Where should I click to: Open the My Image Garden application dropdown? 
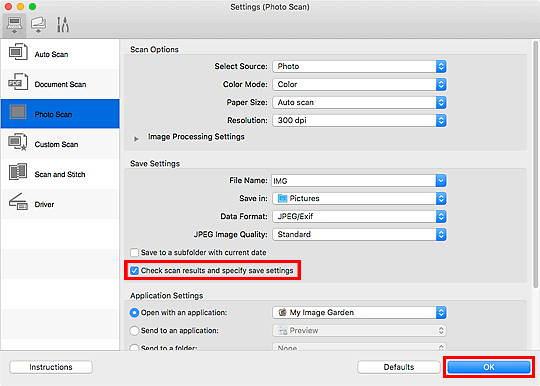(x=359, y=312)
